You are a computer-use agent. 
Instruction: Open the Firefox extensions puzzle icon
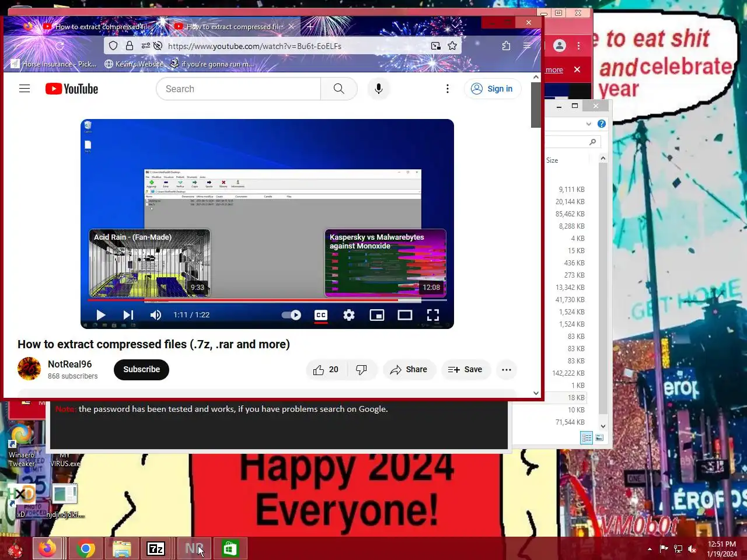(506, 45)
